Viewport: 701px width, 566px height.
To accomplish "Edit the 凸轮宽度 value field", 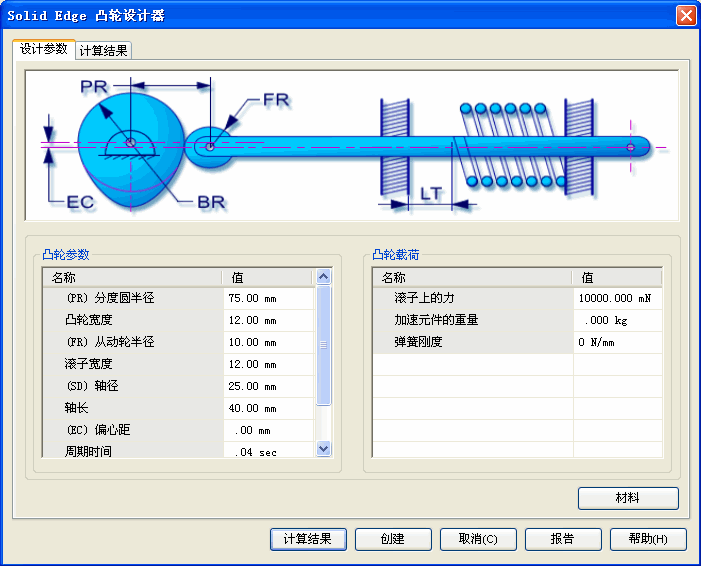I will click(267, 320).
